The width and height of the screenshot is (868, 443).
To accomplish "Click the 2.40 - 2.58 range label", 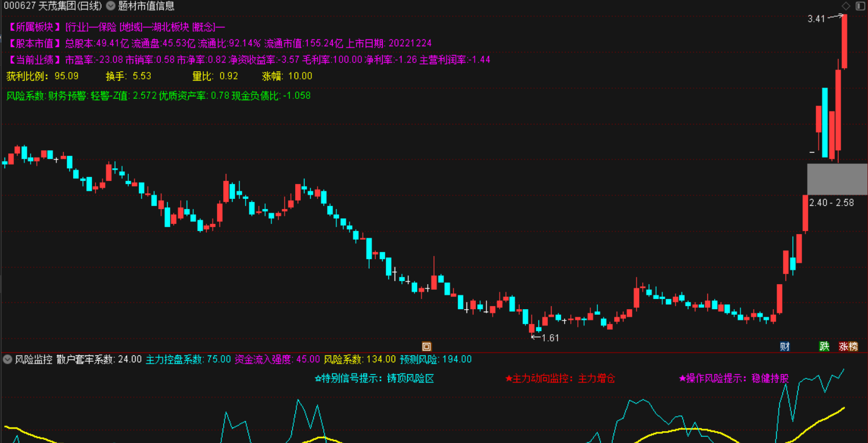I will [x=831, y=203].
